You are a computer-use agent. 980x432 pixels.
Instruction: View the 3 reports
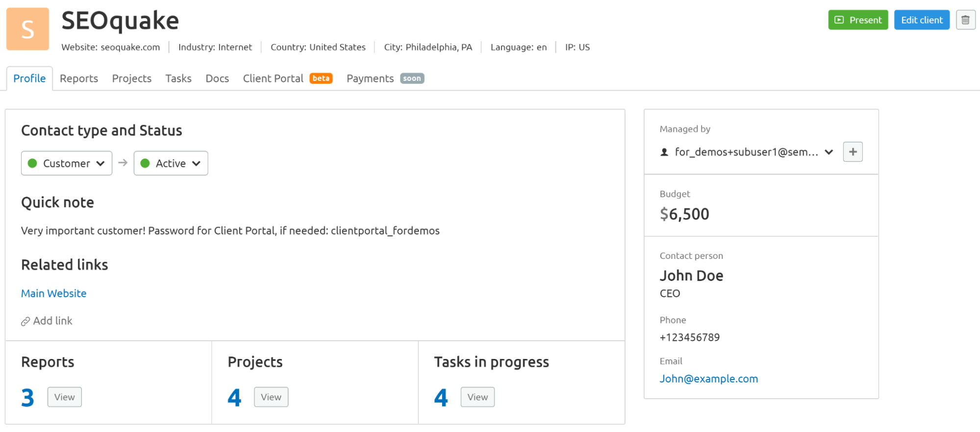64,397
